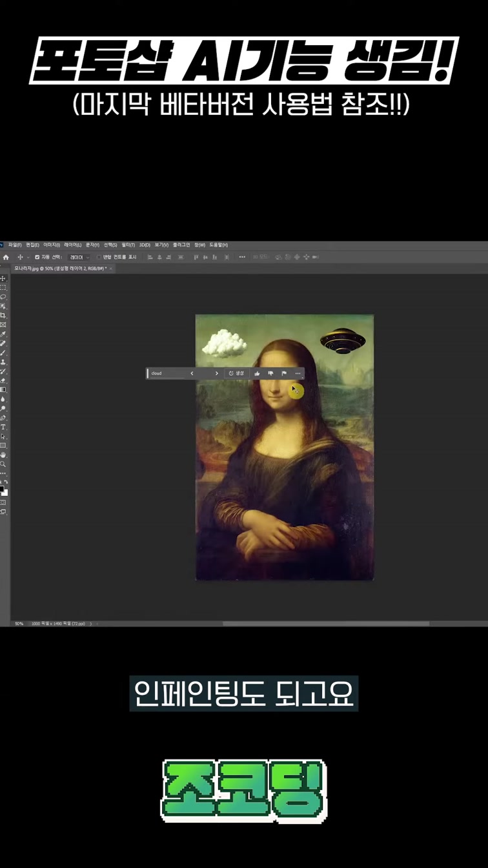Open the 선택(S) menu
488x868 pixels.
click(111, 245)
